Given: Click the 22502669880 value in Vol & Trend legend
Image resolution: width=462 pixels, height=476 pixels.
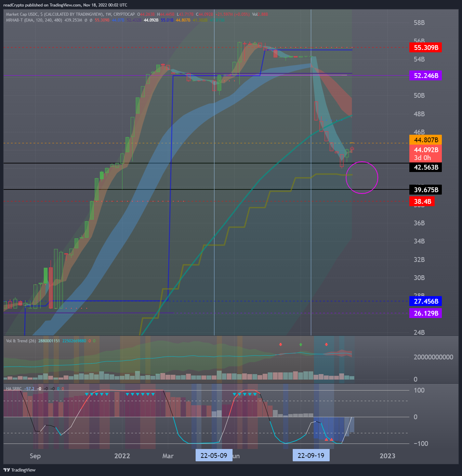Looking at the screenshot, I should pyautogui.click(x=74, y=341).
